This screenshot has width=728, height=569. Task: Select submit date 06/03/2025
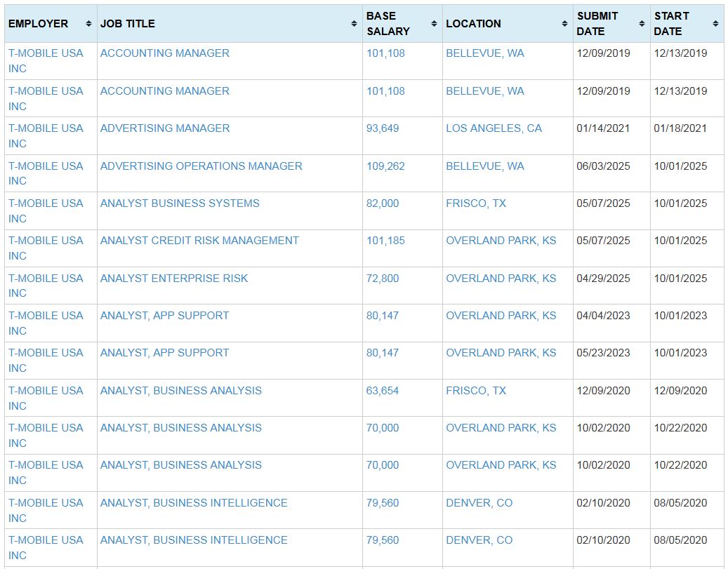(x=603, y=166)
